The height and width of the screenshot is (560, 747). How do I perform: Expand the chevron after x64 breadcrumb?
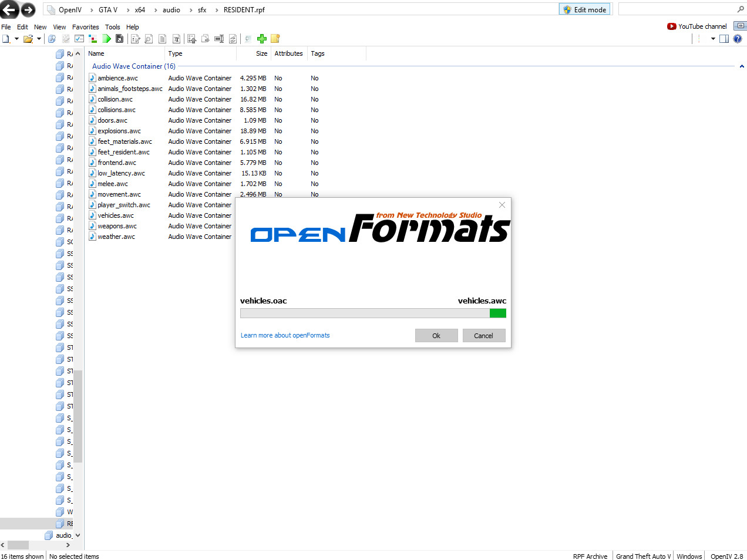156,10
